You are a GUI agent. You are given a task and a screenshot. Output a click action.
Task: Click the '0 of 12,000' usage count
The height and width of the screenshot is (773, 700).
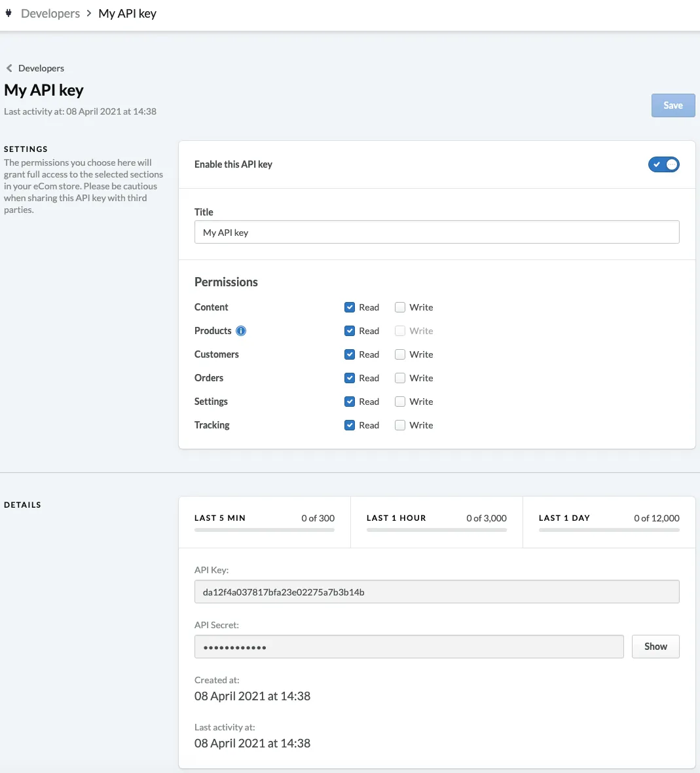point(657,518)
